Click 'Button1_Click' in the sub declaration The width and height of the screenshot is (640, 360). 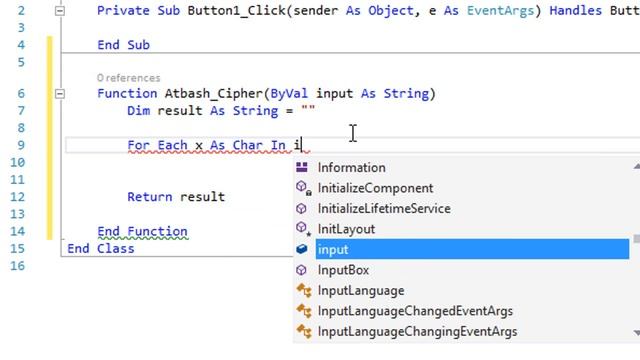pos(237,10)
